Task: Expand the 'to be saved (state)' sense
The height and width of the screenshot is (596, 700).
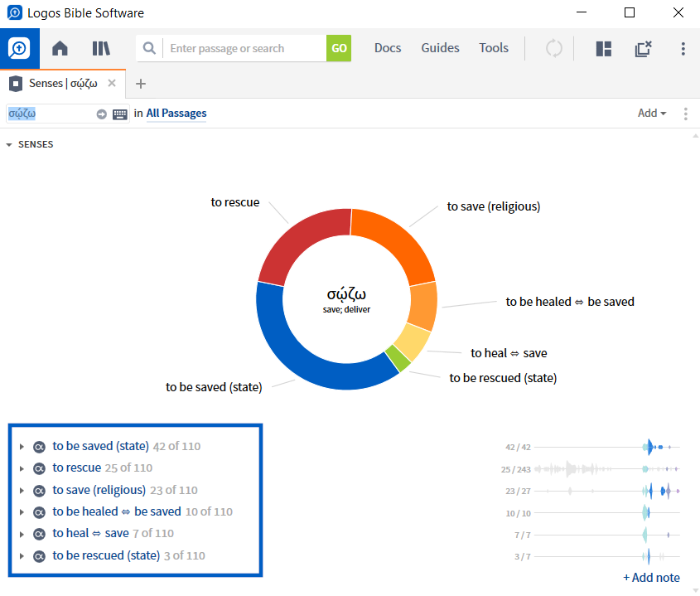Action: pyautogui.click(x=22, y=445)
